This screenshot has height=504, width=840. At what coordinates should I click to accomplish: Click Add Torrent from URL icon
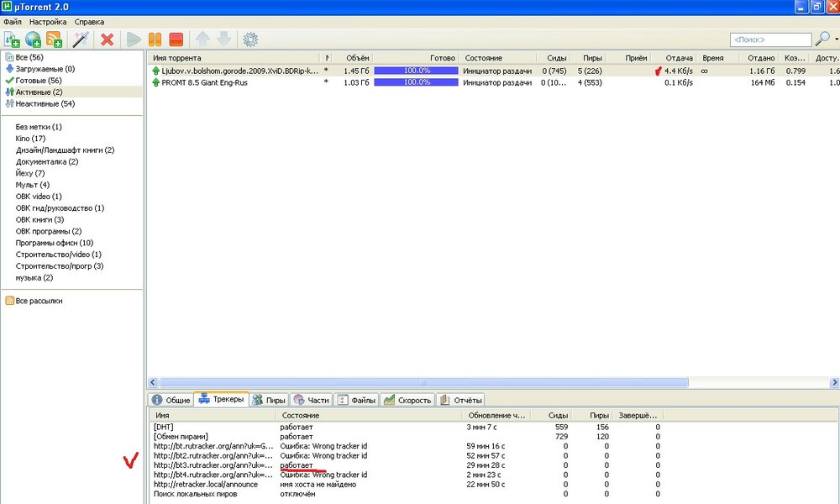point(33,39)
